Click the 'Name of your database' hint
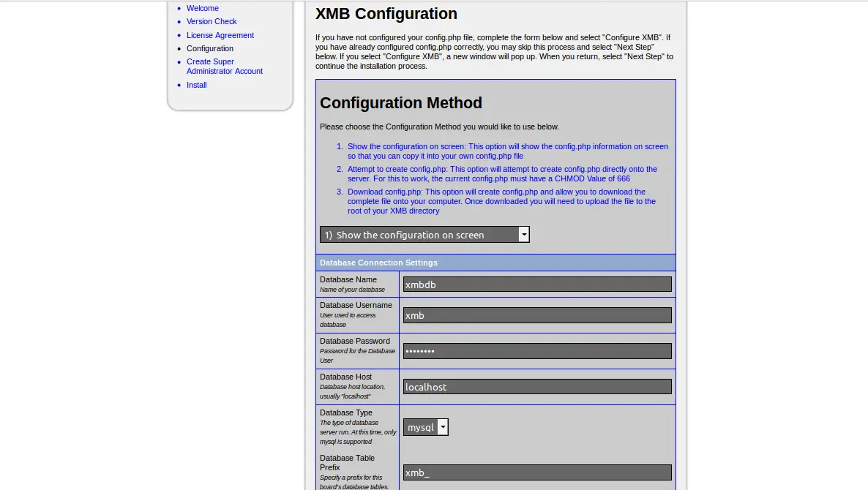Image resolution: width=868 pixels, height=490 pixels. pyautogui.click(x=352, y=290)
